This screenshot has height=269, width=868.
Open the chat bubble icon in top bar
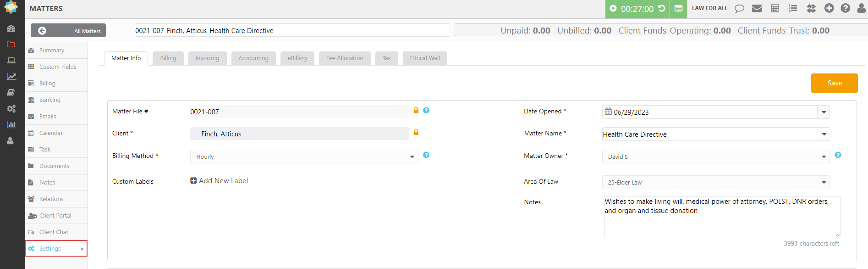pos(739,9)
